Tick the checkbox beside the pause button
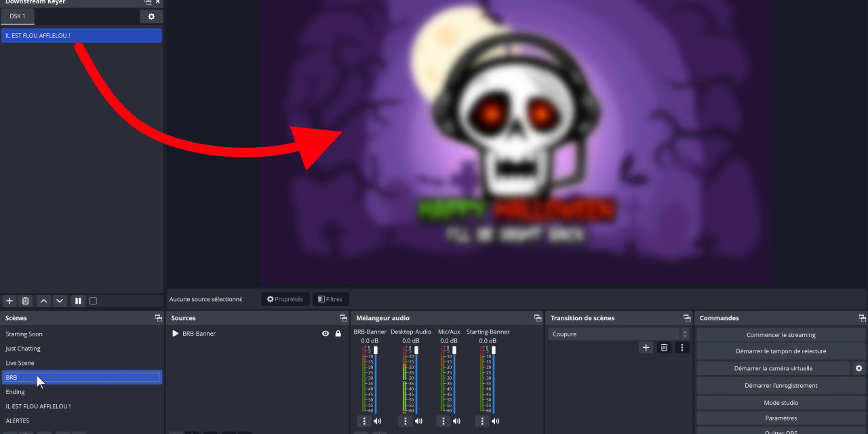This screenshot has width=868, height=434. click(x=93, y=300)
